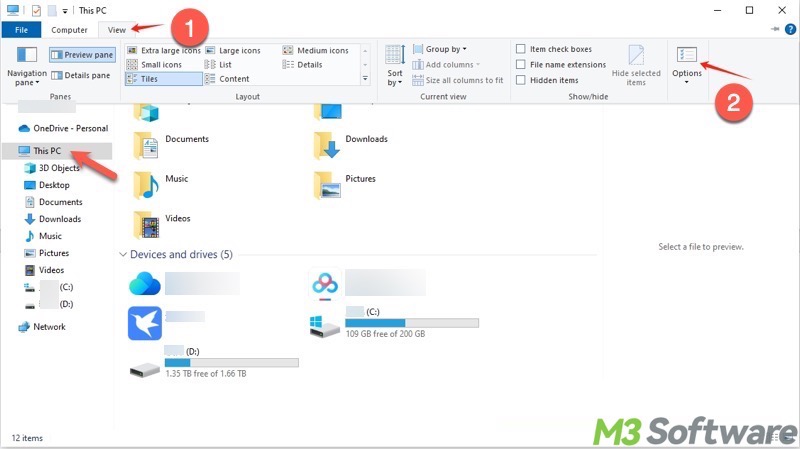Image resolution: width=800 pixels, height=449 pixels.
Task: Show Hidden items checkbox
Action: [521, 80]
